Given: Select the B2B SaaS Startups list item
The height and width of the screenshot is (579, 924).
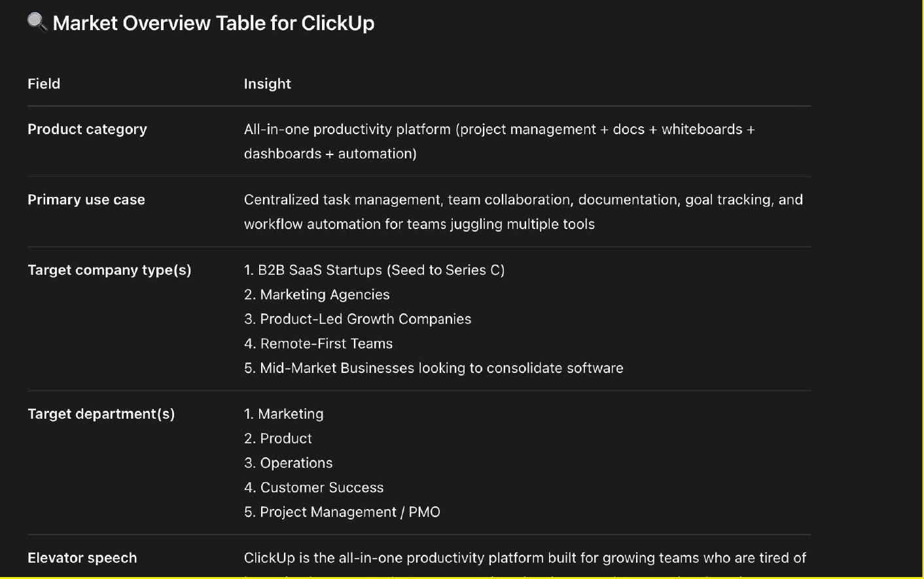Looking at the screenshot, I should coord(374,270).
